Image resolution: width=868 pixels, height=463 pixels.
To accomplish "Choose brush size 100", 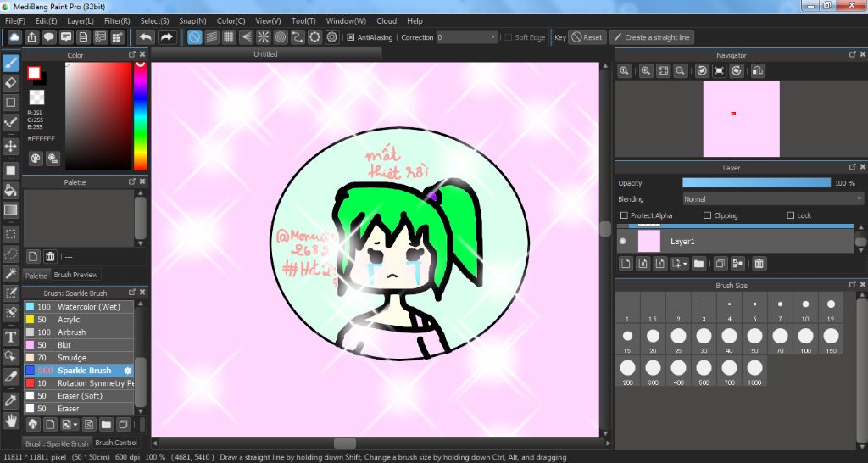I will point(805,339).
